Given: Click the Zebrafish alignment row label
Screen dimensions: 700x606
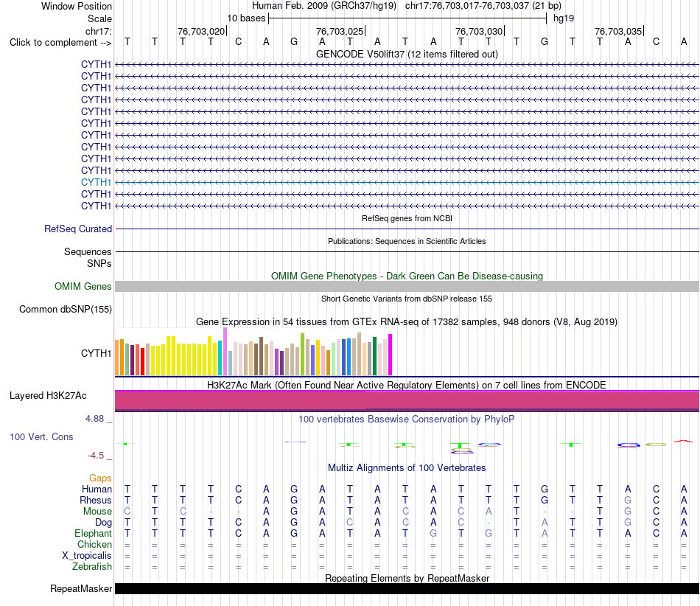Looking at the screenshot, I should point(92,566).
